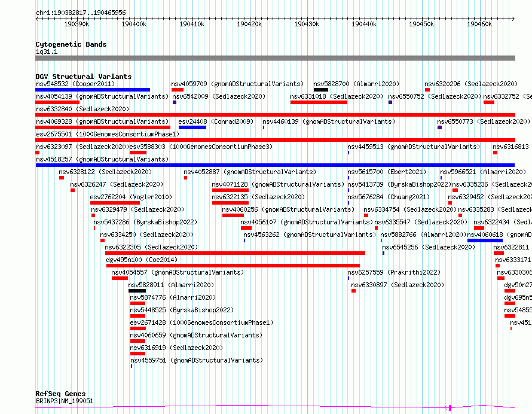Click the right arrow of the ruler
This screenshot has width=532, height=414.
click(513, 19)
